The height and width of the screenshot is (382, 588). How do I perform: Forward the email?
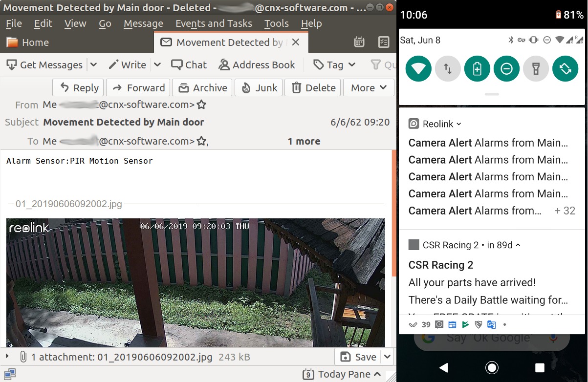[x=138, y=88]
